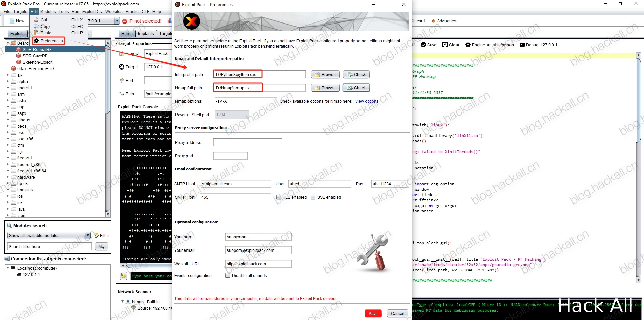The width and height of the screenshot is (644, 320).
Task: Save the preferences
Action: coord(373,313)
